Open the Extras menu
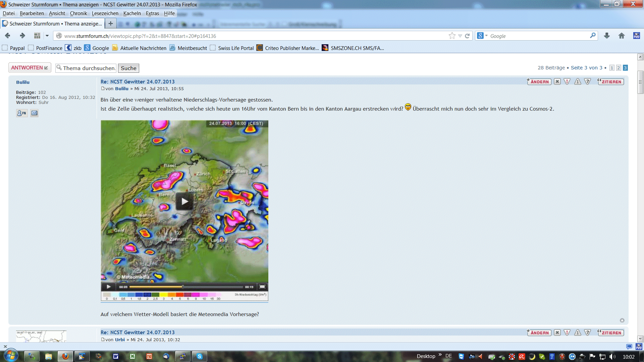644x362 pixels. click(x=152, y=13)
